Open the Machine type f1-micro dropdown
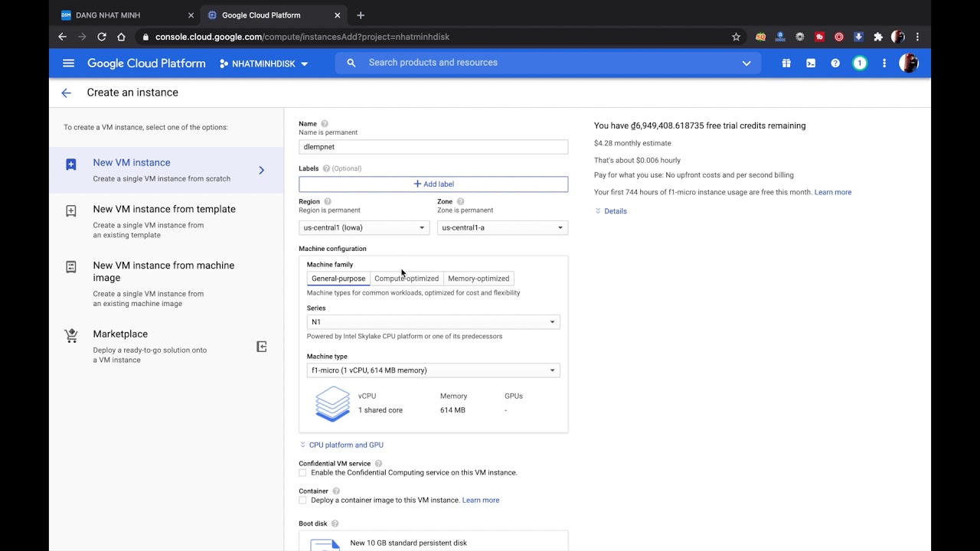980x551 pixels. (x=433, y=370)
